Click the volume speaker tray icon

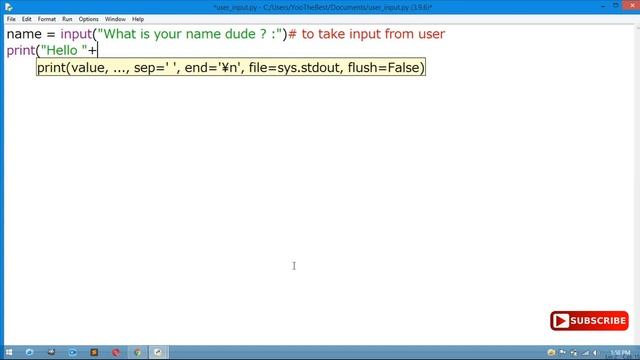tap(596, 353)
